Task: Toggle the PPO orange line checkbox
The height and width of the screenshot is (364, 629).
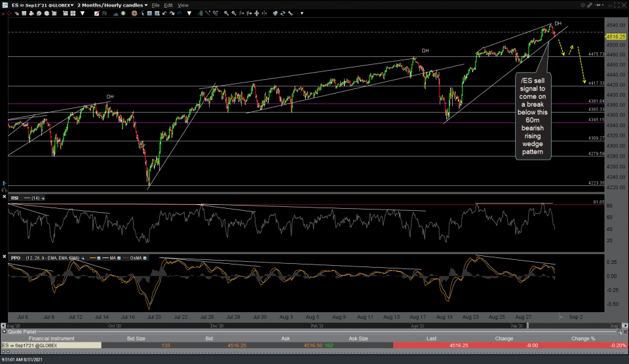Action: coord(99,258)
